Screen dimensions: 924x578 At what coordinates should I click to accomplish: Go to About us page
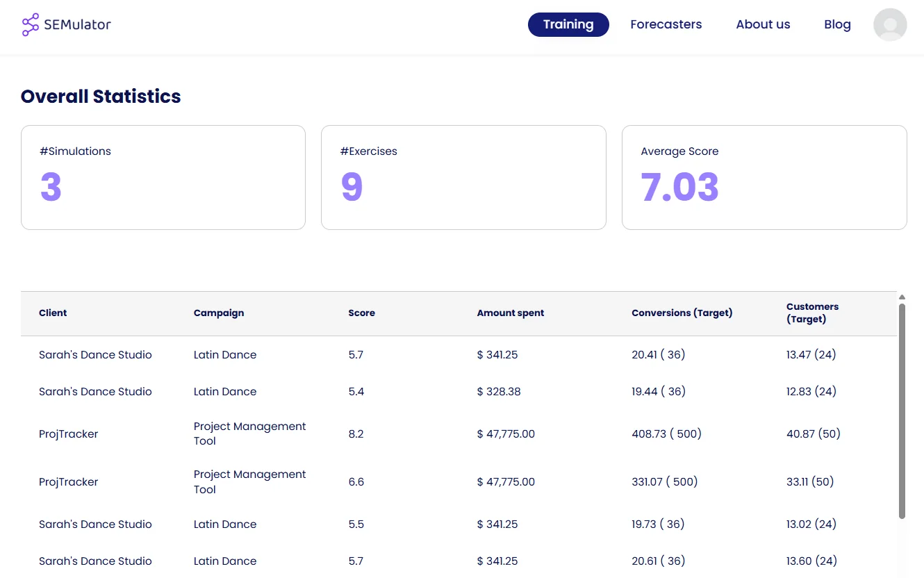coord(763,24)
